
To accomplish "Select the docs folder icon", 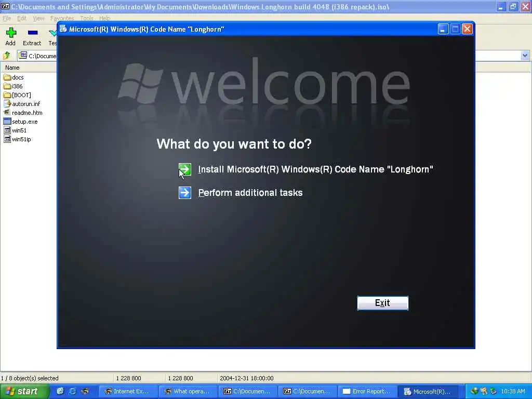I will coord(7,77).
